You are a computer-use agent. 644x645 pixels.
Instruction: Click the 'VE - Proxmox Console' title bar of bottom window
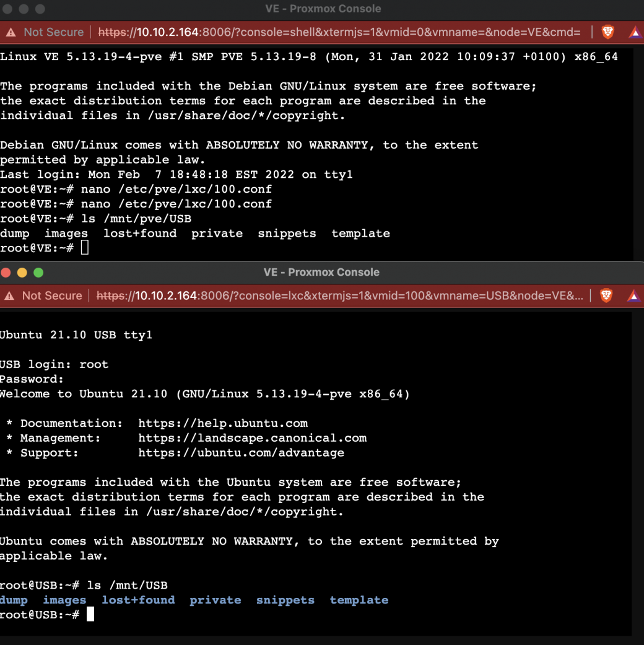322,272
